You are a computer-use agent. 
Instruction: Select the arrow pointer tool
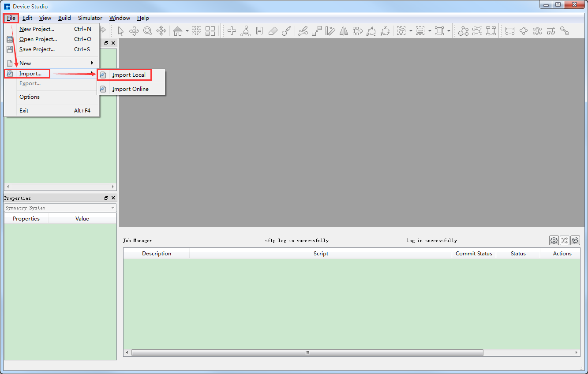pyautogui.click(x=120, y=31)
